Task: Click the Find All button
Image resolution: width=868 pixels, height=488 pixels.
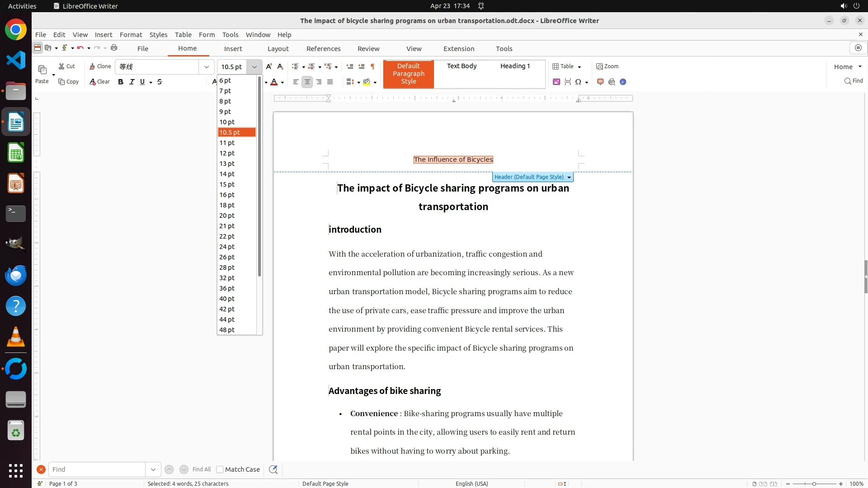Action: (x=201, y=469)
